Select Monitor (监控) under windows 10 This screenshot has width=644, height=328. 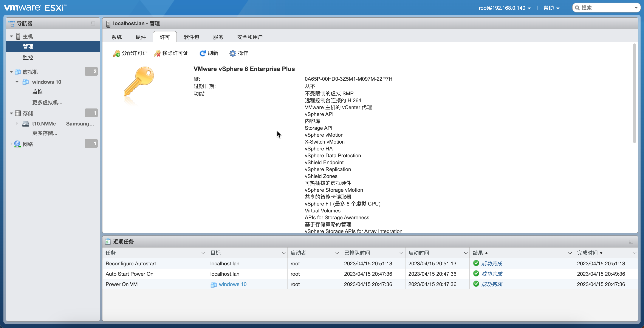37,92
